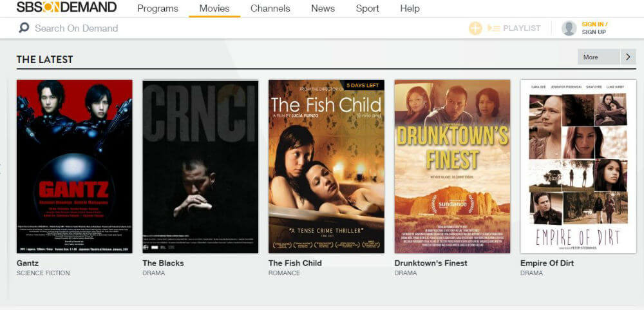Click the 'The Latest' section heading
Viewport: 644px width, 310px height.
pyautogui.click(x=45, y=59)
